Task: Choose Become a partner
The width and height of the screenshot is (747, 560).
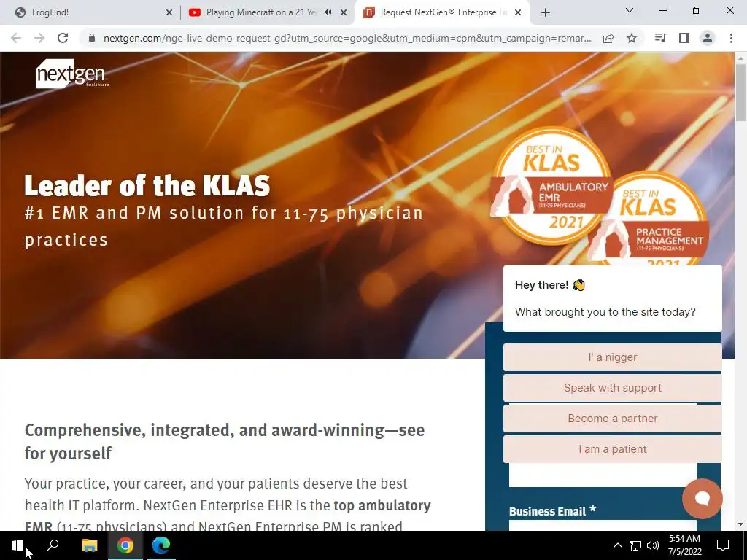Action: tap(613, 419)
